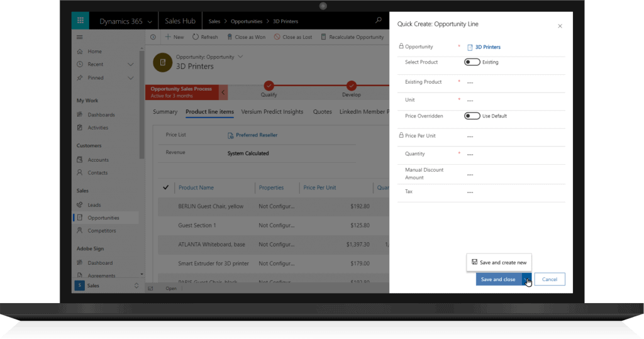644x339 pixels.
Task: Click the circular icon left of New
Action: 153,37
